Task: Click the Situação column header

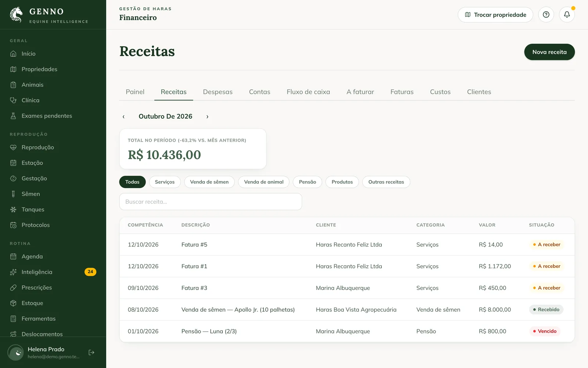Action: pyautogui.click(x=542, y=225)
